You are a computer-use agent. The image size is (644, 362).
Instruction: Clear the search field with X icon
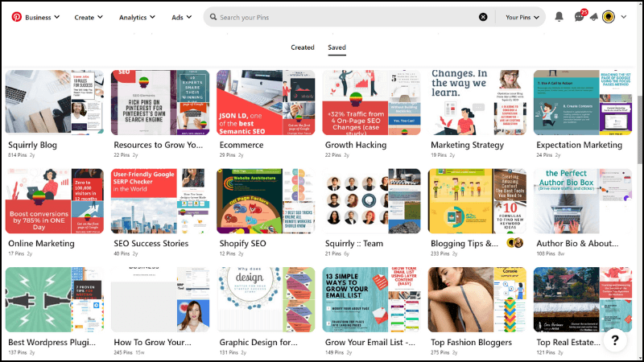click(x=483, y=17)
